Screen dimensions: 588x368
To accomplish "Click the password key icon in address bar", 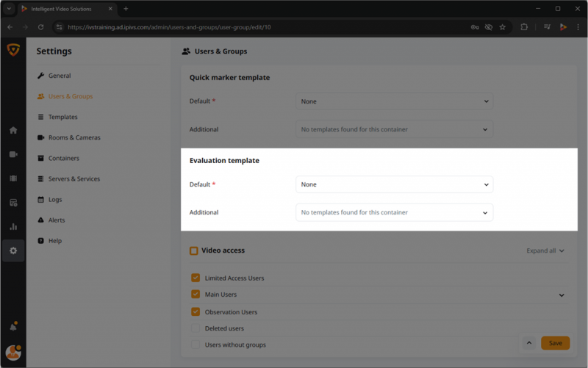I will coord(475,27).
